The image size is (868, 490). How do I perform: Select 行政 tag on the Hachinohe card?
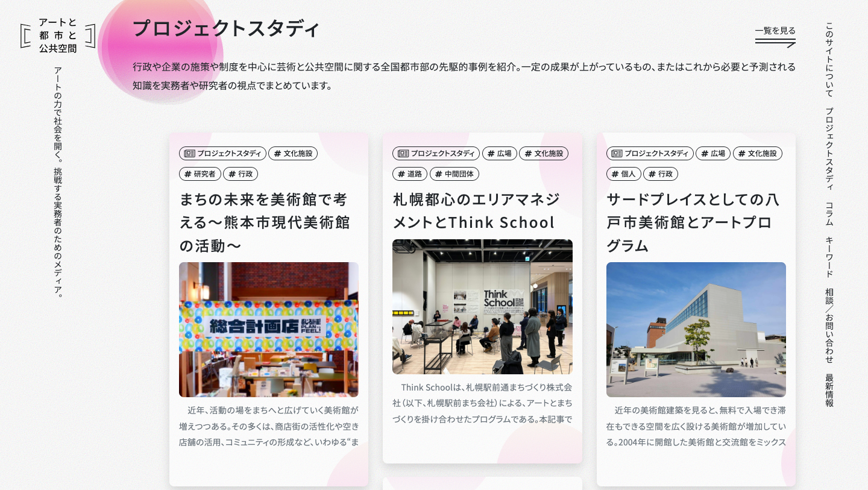pyautogui.click(x=661, y=174)
